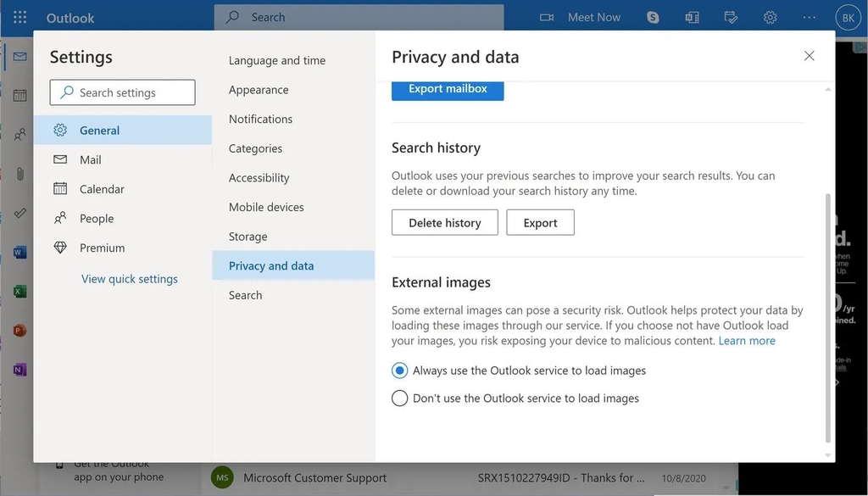The height and width of the screenshot is (496, 868).
Task: Select Don't use the Outlook service option
Action: coord(400,398)
